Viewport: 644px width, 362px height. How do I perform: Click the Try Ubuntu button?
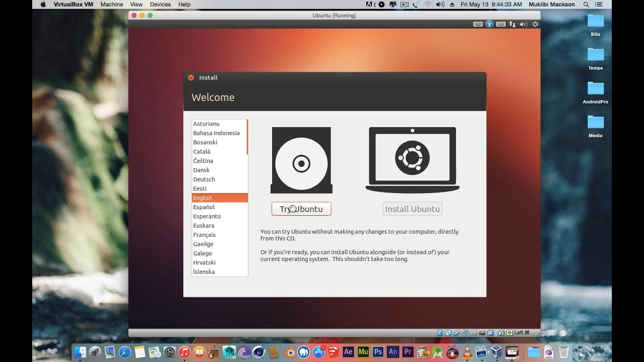click(301, 209)
